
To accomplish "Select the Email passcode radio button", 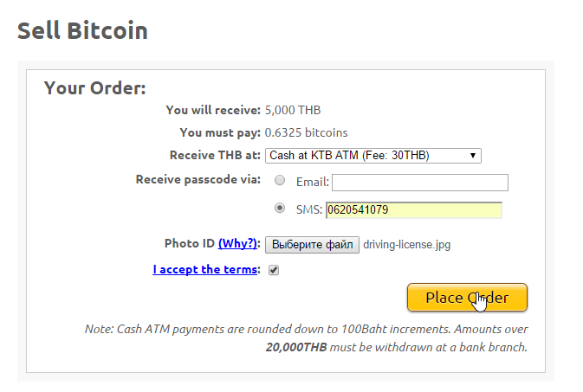I will tap(280, 182).
